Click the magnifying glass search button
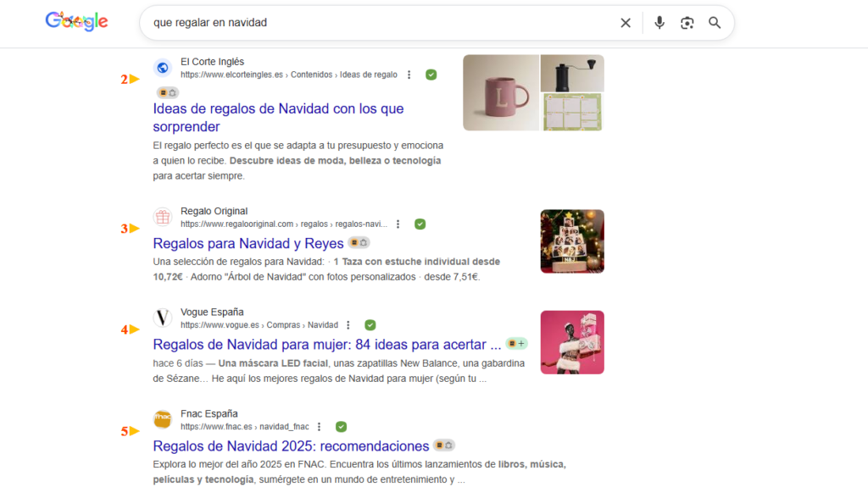The width and height of the screenshot is (868, 498). (x=715, y=23)
